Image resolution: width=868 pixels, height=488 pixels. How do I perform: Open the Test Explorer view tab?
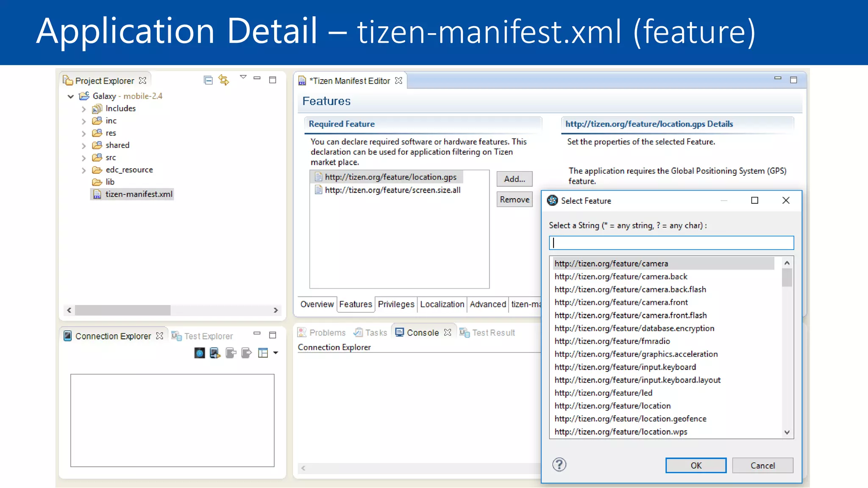point(202,336)
